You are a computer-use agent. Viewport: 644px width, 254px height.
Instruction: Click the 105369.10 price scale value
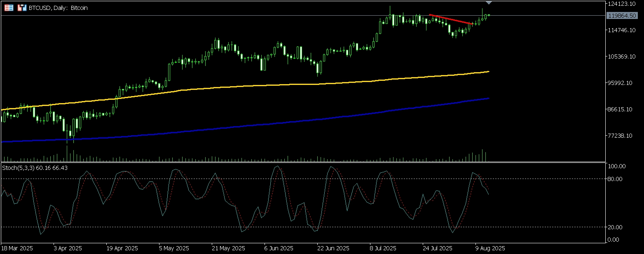[621, 56]
